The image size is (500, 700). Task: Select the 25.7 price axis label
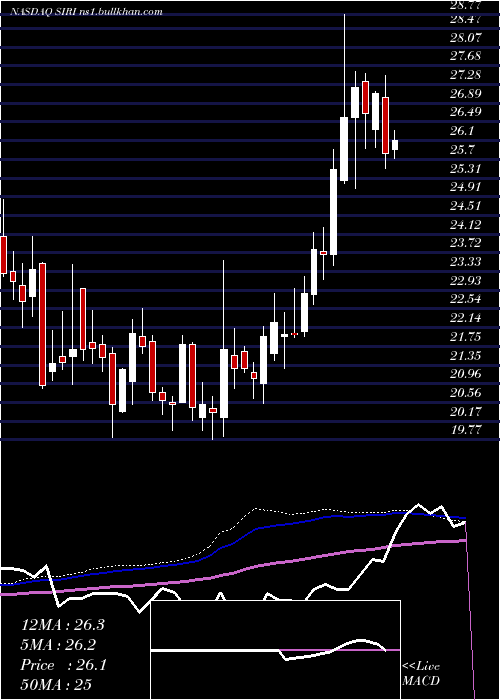pyautogui.click(x=462, y=150)
